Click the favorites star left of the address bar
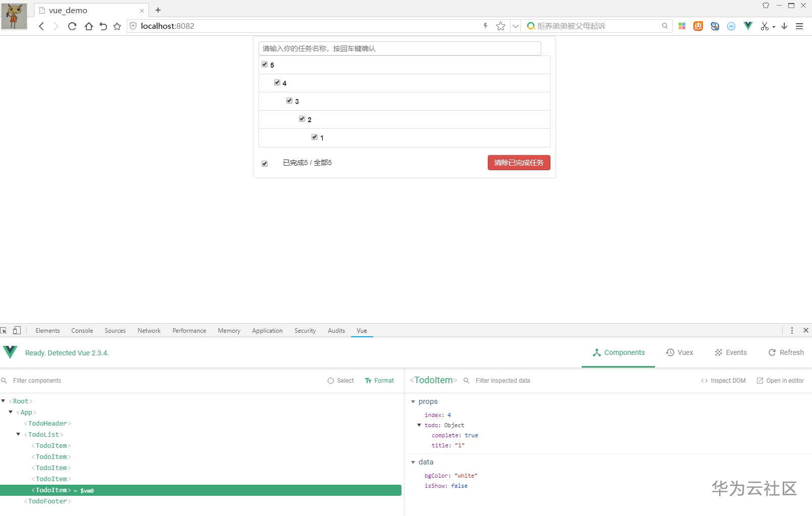 [117, 26]
